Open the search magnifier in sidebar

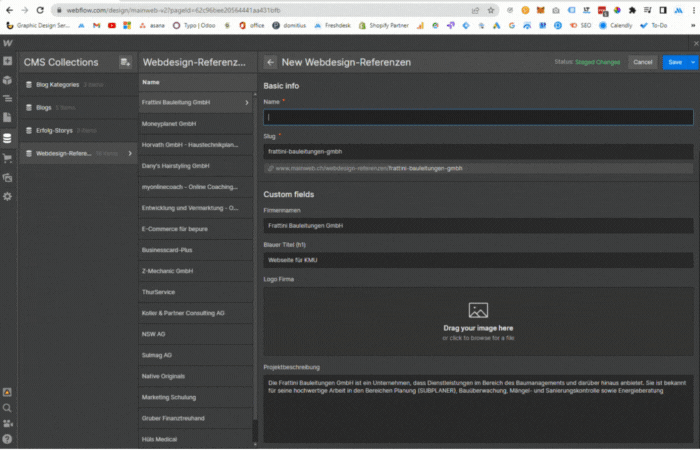point(8,408)
